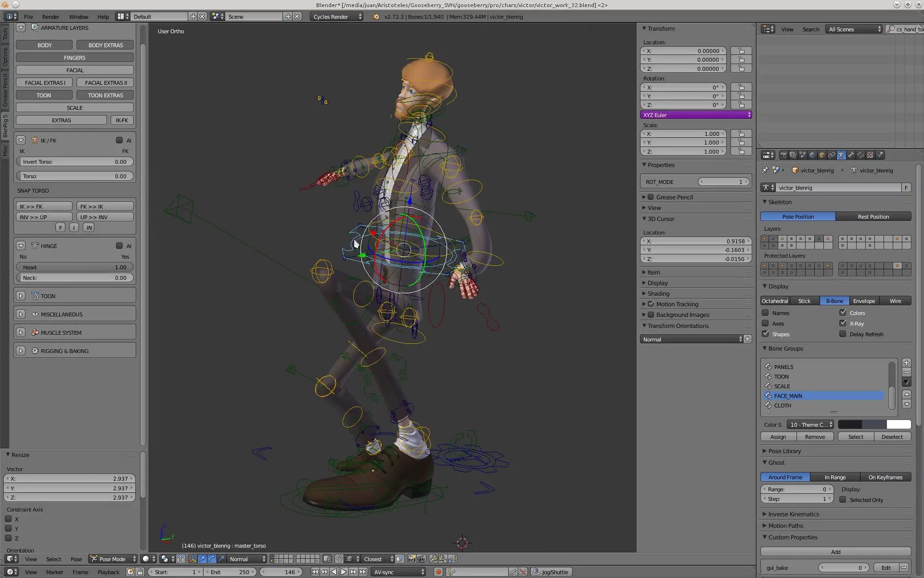The width and height of the screenshot is (924, 578).
Task: Lock the Location X value
Action: [x=741, y=51]
